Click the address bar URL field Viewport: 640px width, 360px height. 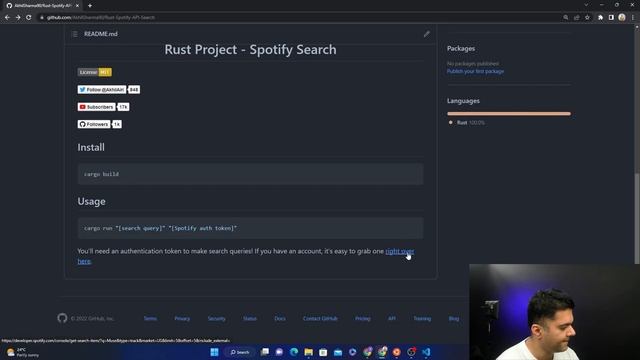[300, 18]
